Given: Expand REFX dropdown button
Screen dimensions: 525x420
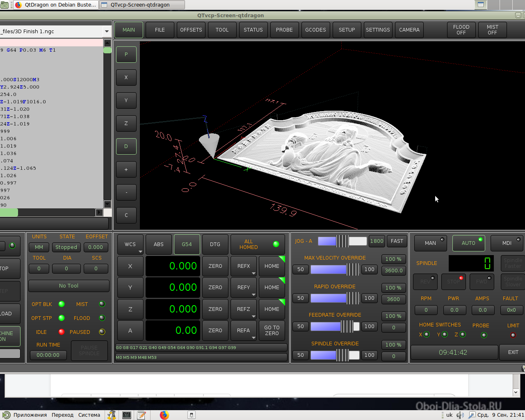Looking at the screenshot, I should pyautogui.click(x=253, y=273).
